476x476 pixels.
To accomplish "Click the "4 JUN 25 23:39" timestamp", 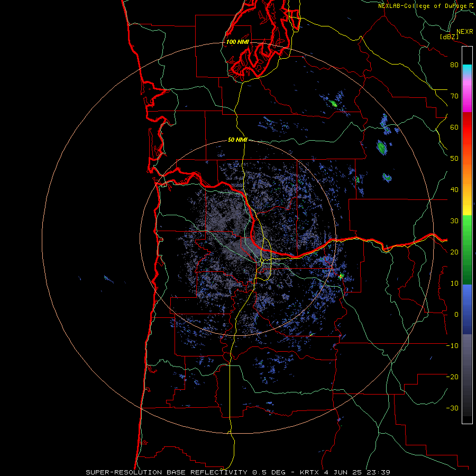I will tap(357, 472).
